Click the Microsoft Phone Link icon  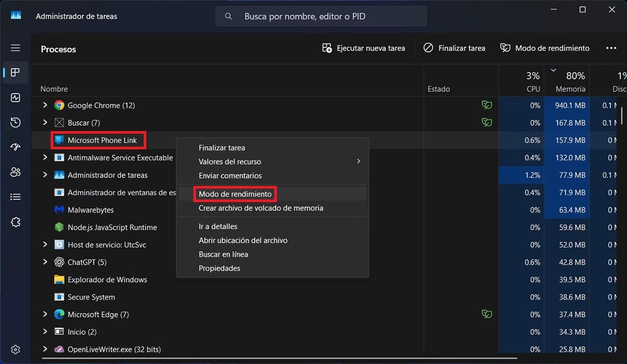(x=59, y=140)
